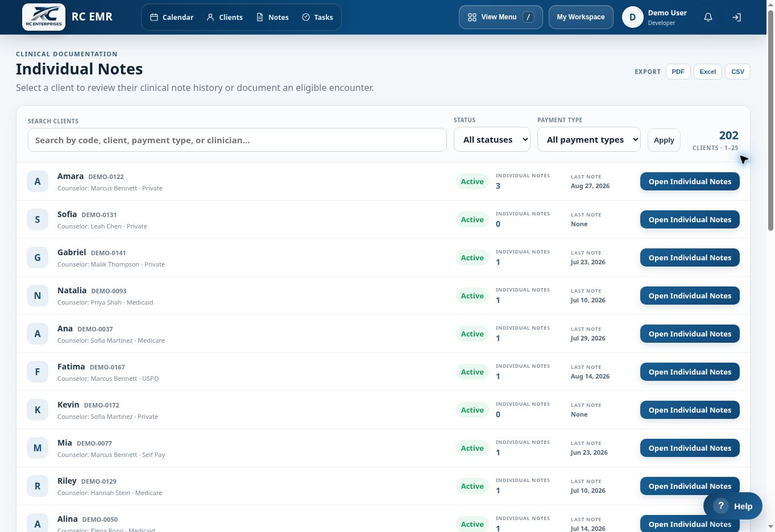Open Individual Notes for Sofia
This screenshot has height=532, width=775.
pyautogui.click(x=690, y=219)
